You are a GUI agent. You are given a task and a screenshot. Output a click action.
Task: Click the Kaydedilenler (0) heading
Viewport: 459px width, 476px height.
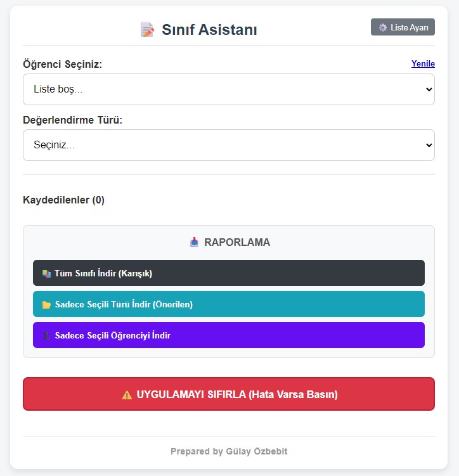coord(63,200)
